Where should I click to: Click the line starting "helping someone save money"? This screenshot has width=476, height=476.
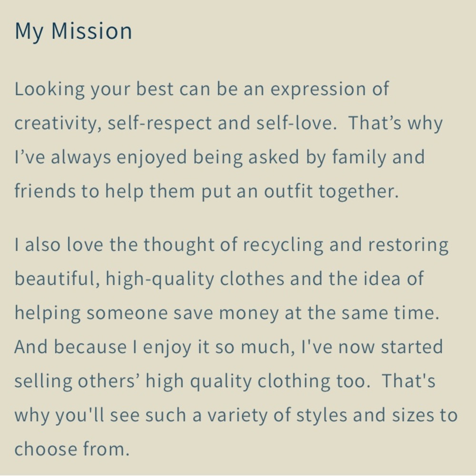pos(227,313)
